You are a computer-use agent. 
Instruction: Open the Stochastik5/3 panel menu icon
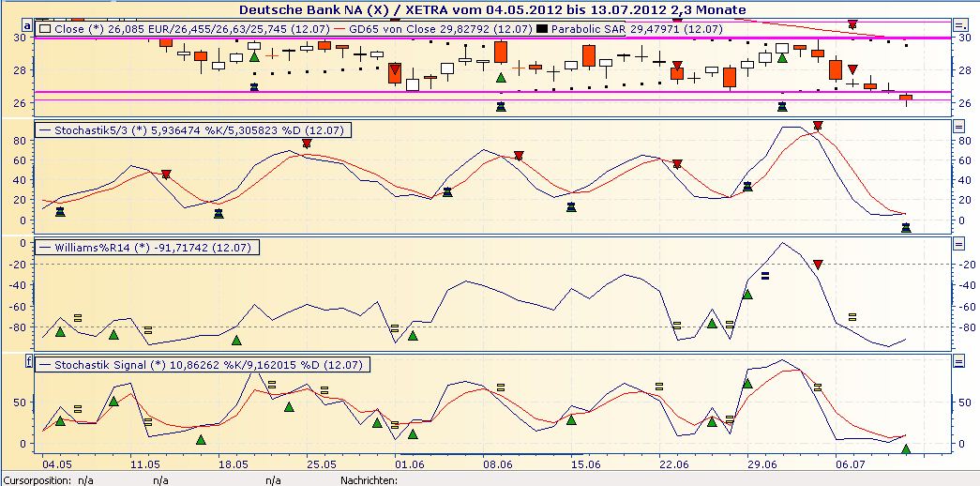(x=959, y=127)
